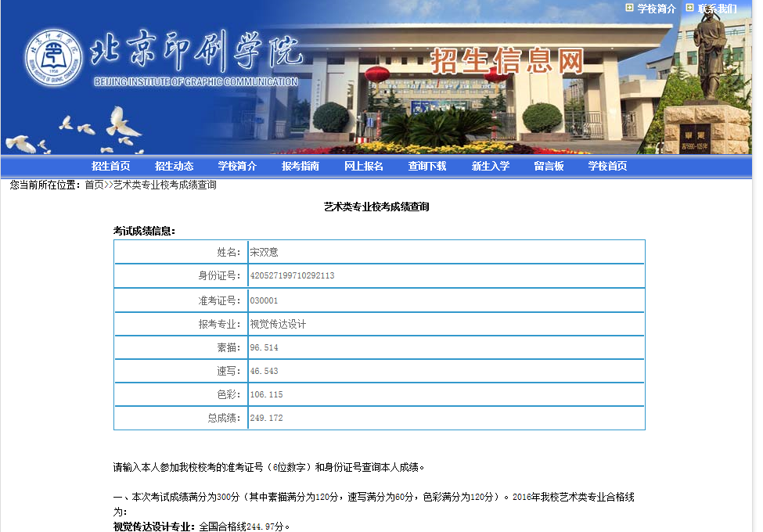Image resolution: width=763 pixels, height=532 pixels.
Task: Click the centered page title 艺术类专业校考成绩查询
Action: (376, 207)
